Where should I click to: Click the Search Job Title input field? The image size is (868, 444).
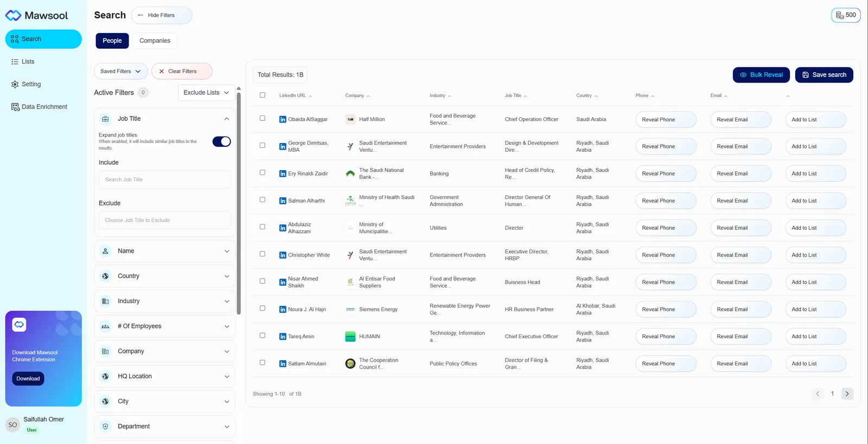click(165, 179)
